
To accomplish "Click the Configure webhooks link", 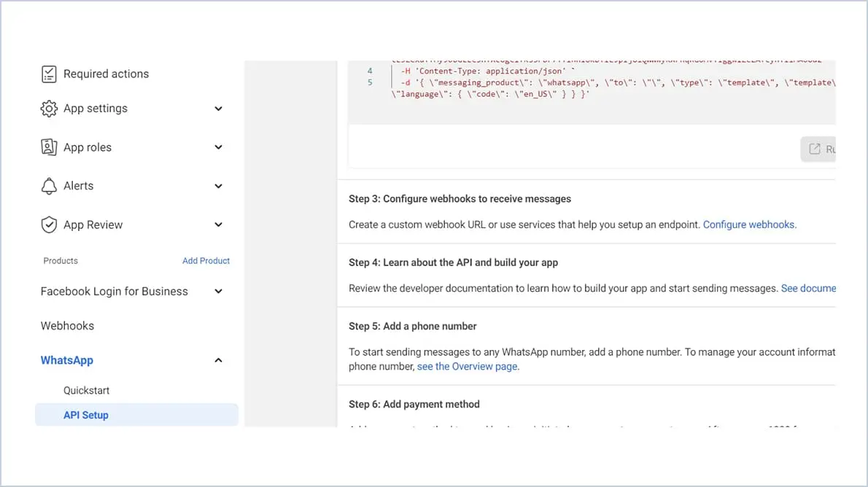I will 750,225.
